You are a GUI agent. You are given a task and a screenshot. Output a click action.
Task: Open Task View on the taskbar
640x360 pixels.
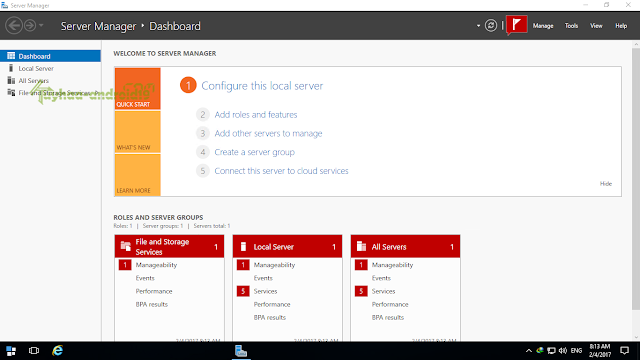pyautogui.click(x=34, y=351)
